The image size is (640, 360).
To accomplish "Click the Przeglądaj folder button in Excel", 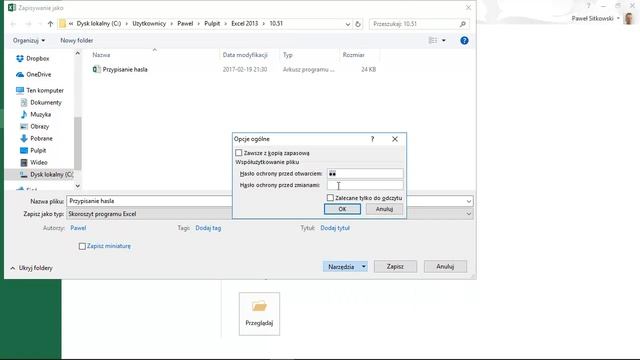I will coord(259,313).
